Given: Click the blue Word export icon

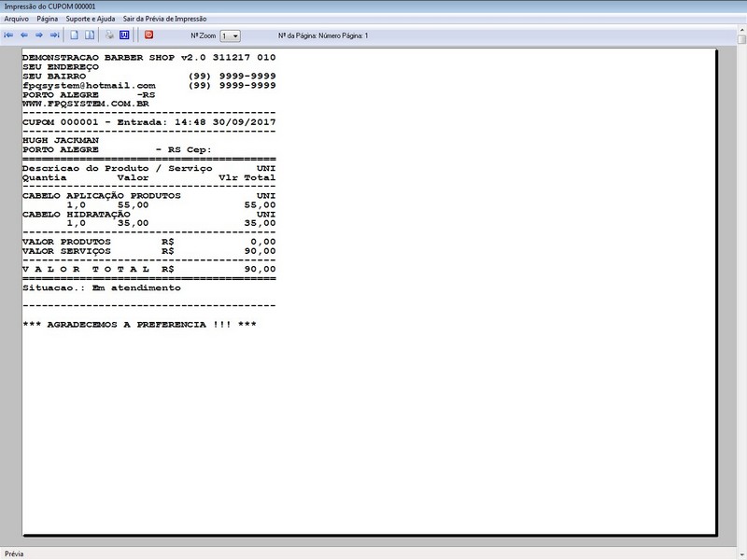Looking at the screenshot, I should (x=124, y=35).
